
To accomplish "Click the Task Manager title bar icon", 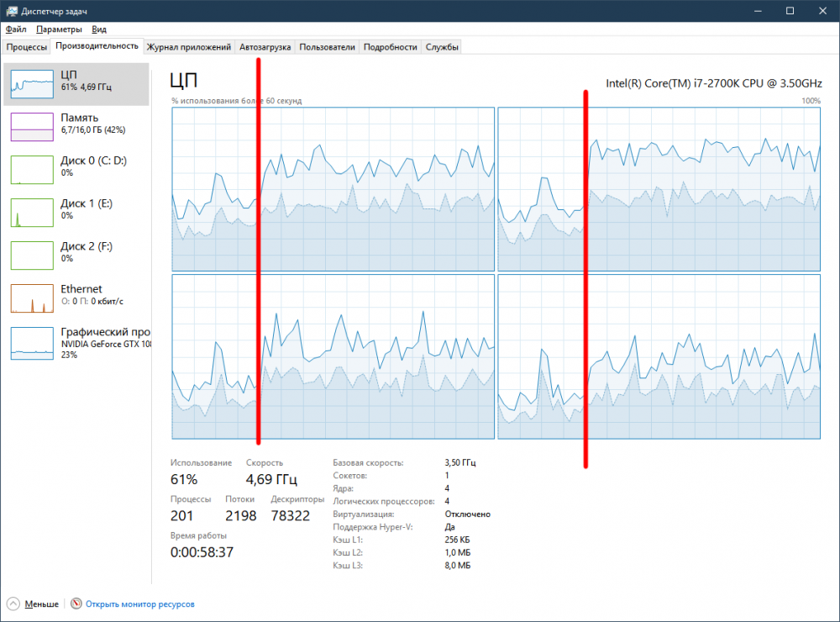I will click(x=11, y=11).
